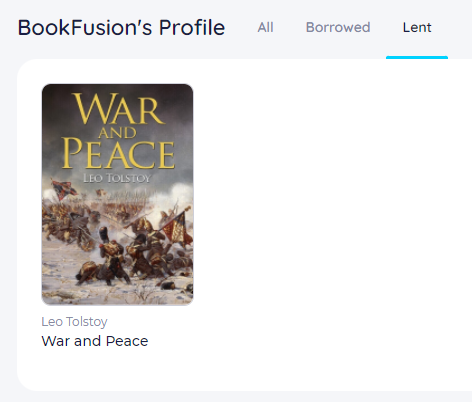Click the golden WAR lettering on cover
Image resolution: width=472 pixels, height=402 pixels.
119,108
